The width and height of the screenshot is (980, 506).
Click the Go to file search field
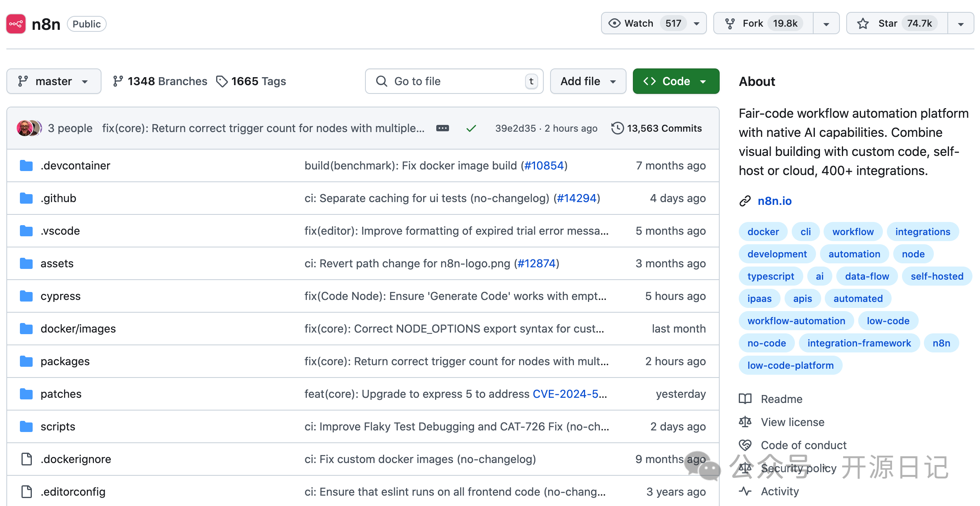[x=454, y=81]
